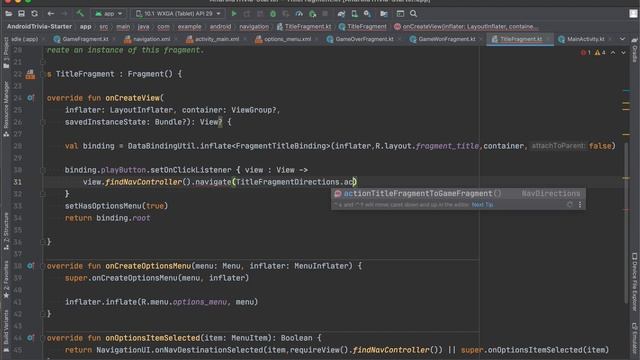The width and height of the screenshot is (640, 360).
Task: Click the Sync Project with Gradle icon
Action: pos(341,13)
